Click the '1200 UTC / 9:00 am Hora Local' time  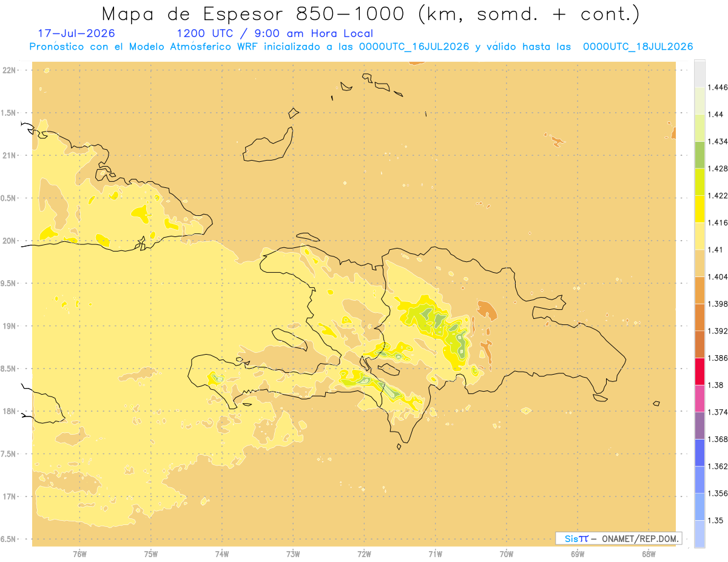(x=275, y=34)
